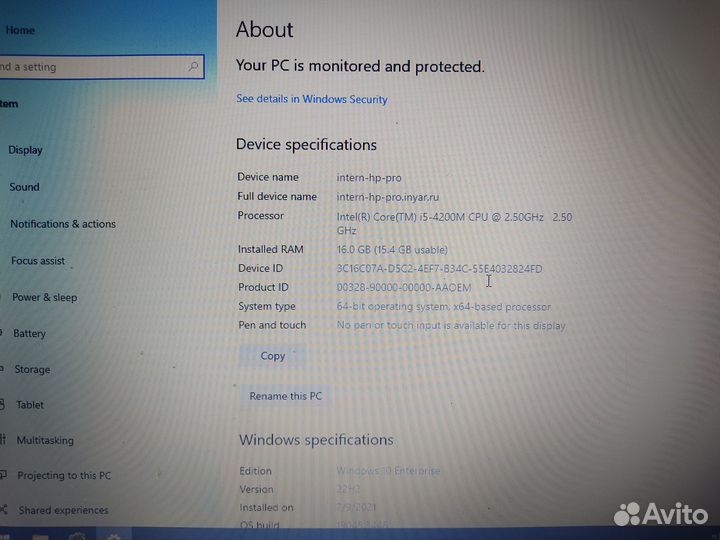Select Installed RAM value 16.0 GB
This screenshot has width=720, height=540.
[x=392, y=250]
